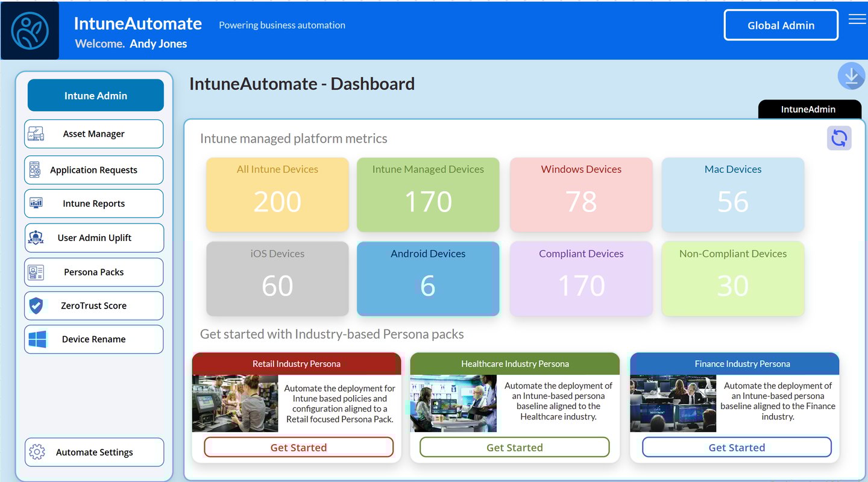Get Started with Finance Industry Persona

737,447
